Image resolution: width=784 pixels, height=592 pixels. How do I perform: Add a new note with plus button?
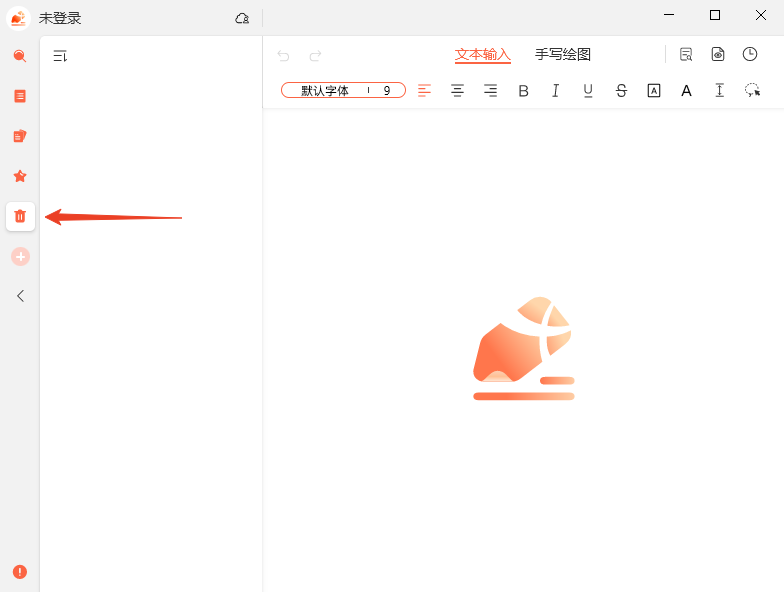[20, 256]
